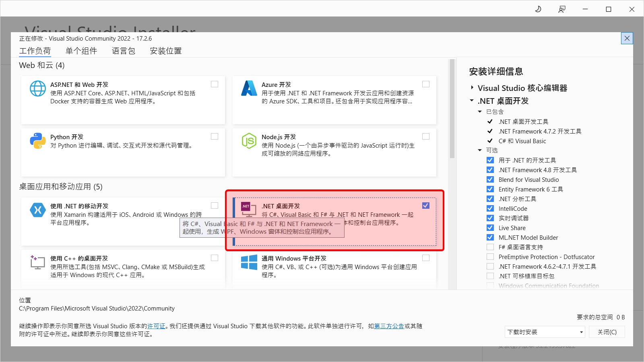Click the Universal Windows Platform logo icon
This screenshot has height=362, width=644.
point(249,262)
